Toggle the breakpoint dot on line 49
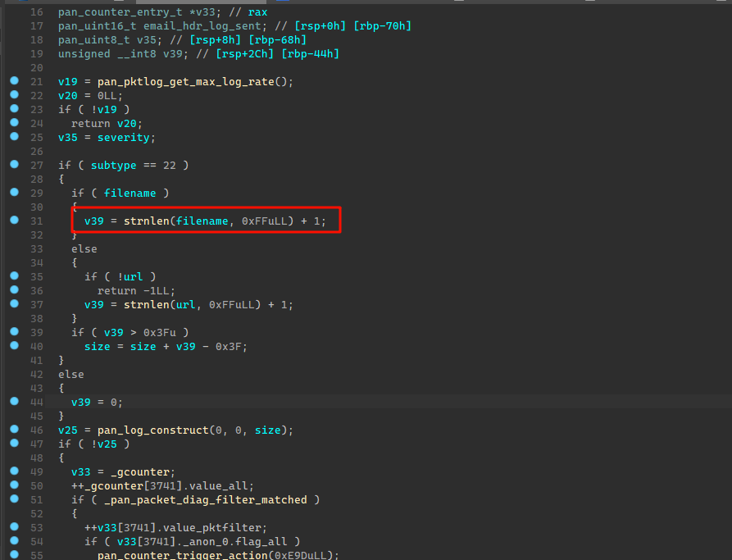The width and height of the screenshot is (732, 560). [x=15, y=471]
